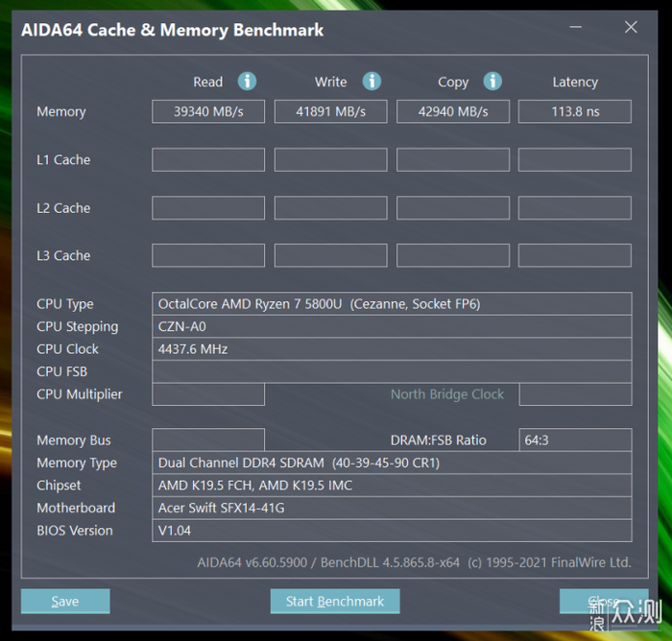Click CPU Type OctalCore AMD Ryzen text
This screenshot has height=641, width=672.
point(320,304)
